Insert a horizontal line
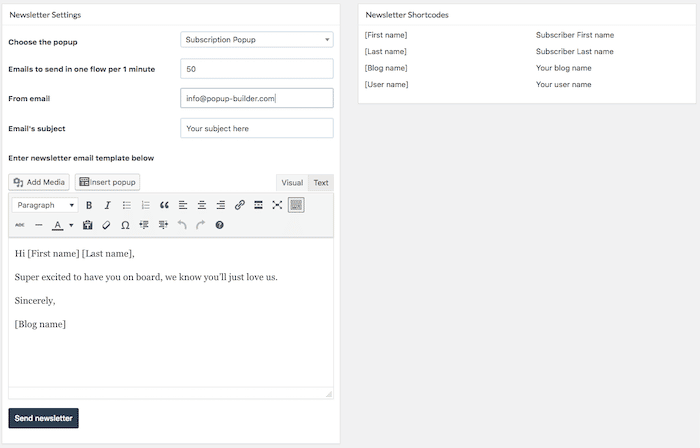 [x=39, y=225]
